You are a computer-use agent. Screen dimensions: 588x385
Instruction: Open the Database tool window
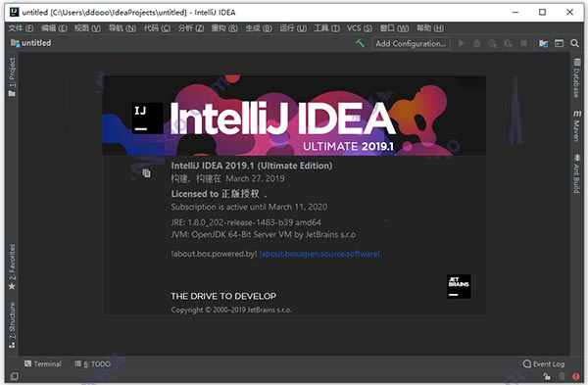(x=577, y=77)
